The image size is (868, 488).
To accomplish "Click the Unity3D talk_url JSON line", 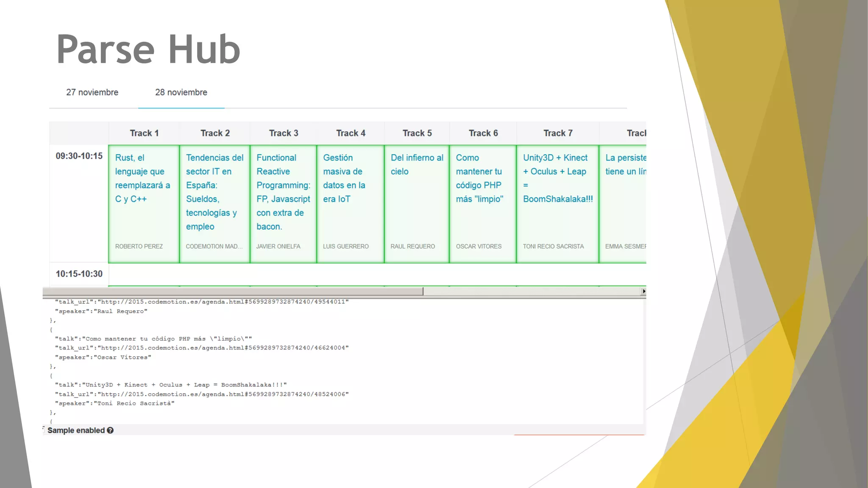I will 202,394.
